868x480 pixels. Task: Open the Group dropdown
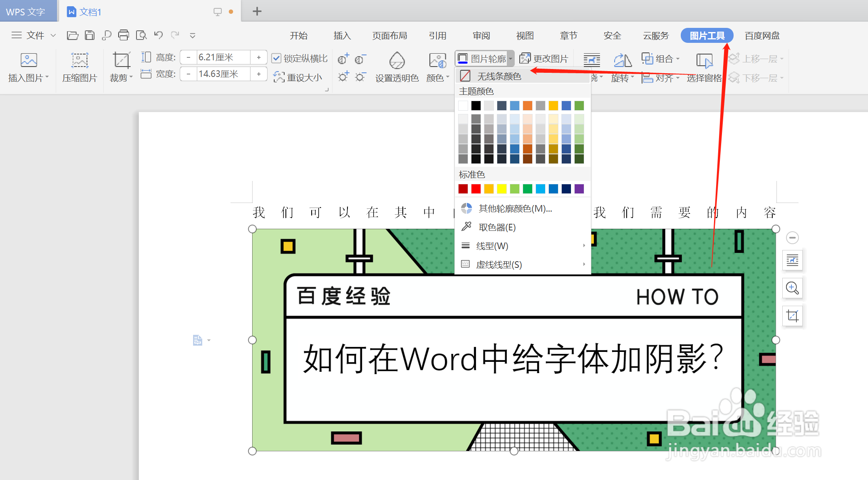click(661, 59)
